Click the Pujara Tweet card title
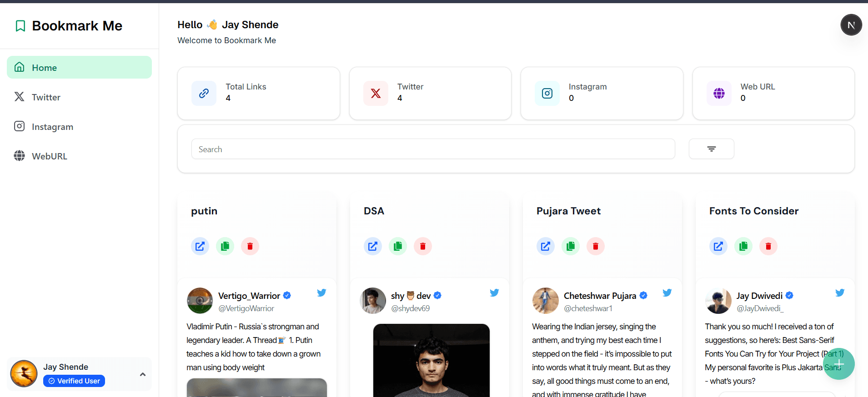This screenshot has width=868, height=397. pos(568,211)
